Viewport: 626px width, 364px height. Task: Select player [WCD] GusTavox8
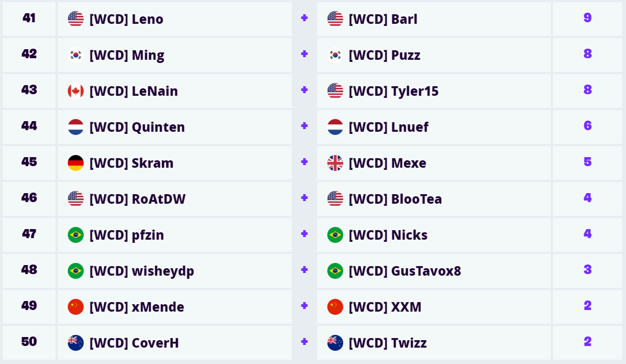tap(405, 271)
